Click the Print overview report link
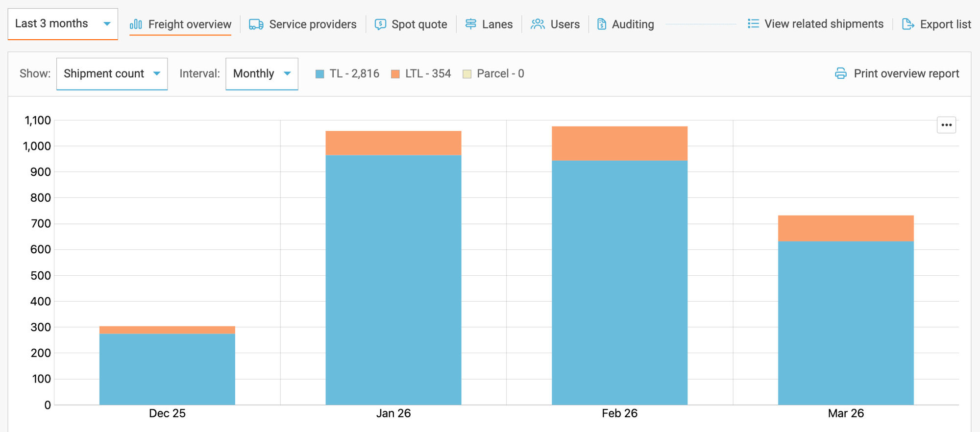This screenshot has width=980, height=432. 906,73
